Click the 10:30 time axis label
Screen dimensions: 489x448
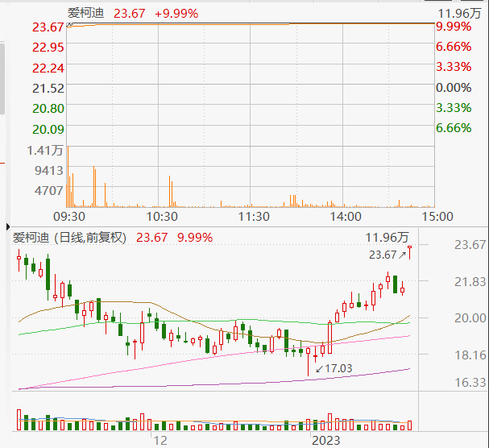coord(162,217)
